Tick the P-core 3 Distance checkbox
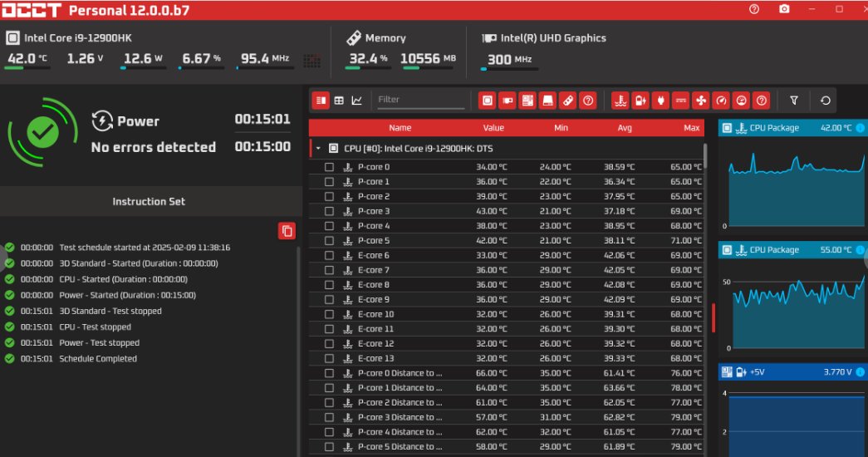Viewport: 868px width, 457px height. tap(330, 417)
